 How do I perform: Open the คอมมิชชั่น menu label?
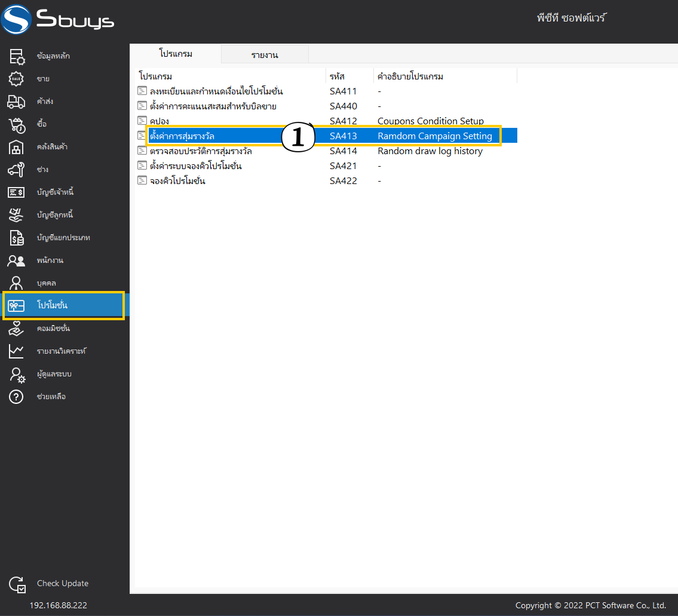point(53,329)
